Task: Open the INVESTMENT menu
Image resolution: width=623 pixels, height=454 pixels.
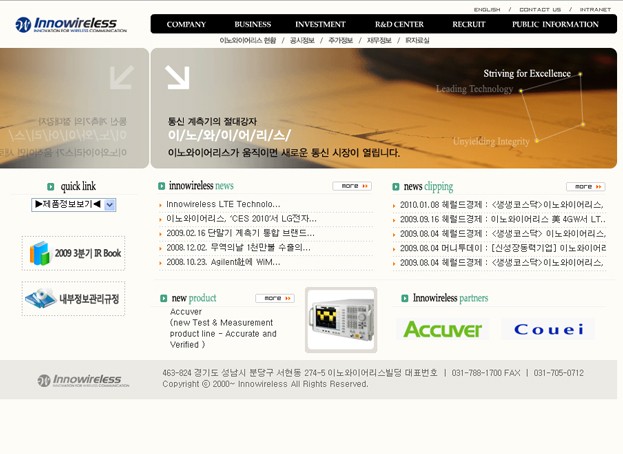Action: click(x=320, y=24)
